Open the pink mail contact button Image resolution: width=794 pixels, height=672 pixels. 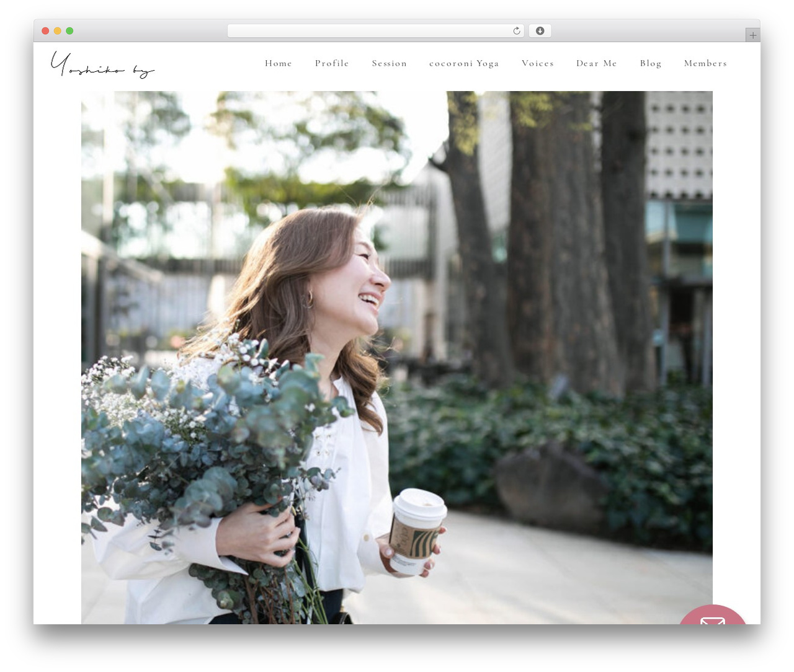713,615
